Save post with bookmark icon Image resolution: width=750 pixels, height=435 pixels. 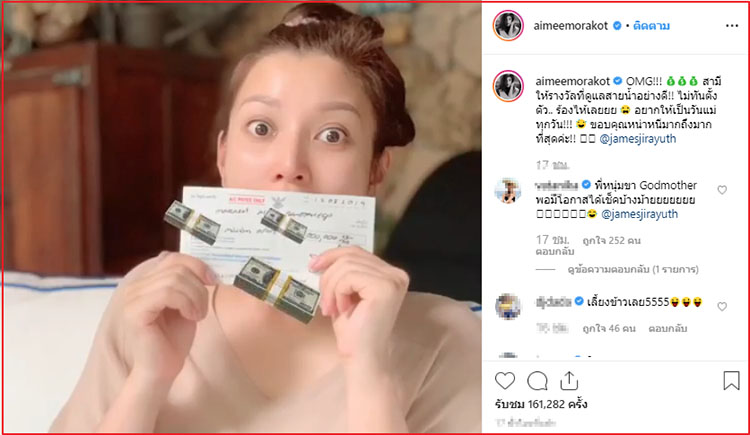tap(731, 381)
